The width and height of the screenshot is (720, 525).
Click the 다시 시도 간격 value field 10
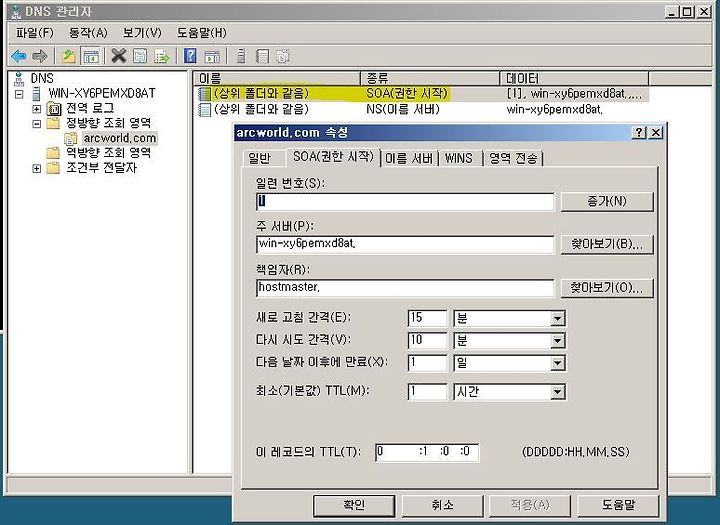click(427, 340)
